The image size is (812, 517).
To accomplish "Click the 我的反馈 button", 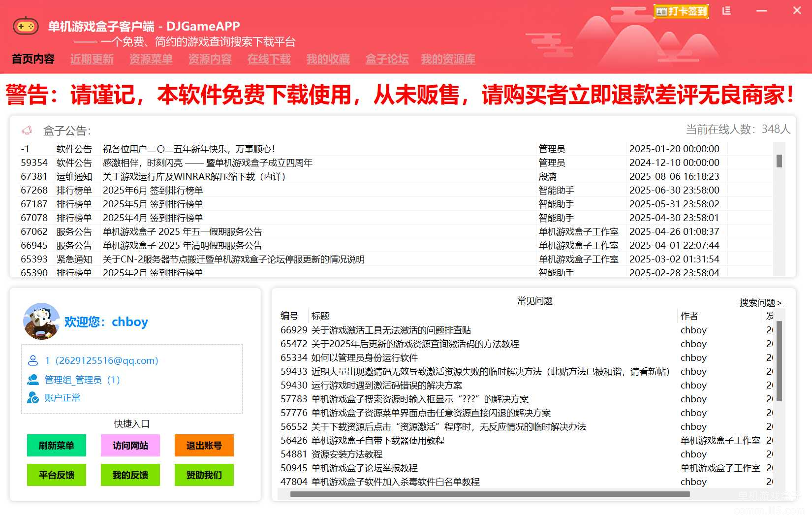I will (x=130, y=475).
